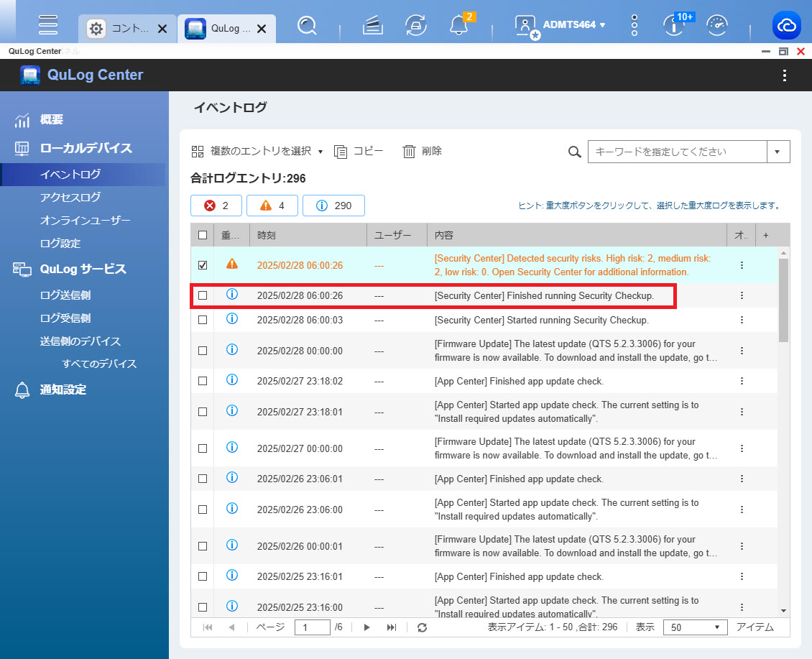Check the 2025/02/28 00:00:00 Firmware Update row
The image size is (812, 659).
click(203, 351)
